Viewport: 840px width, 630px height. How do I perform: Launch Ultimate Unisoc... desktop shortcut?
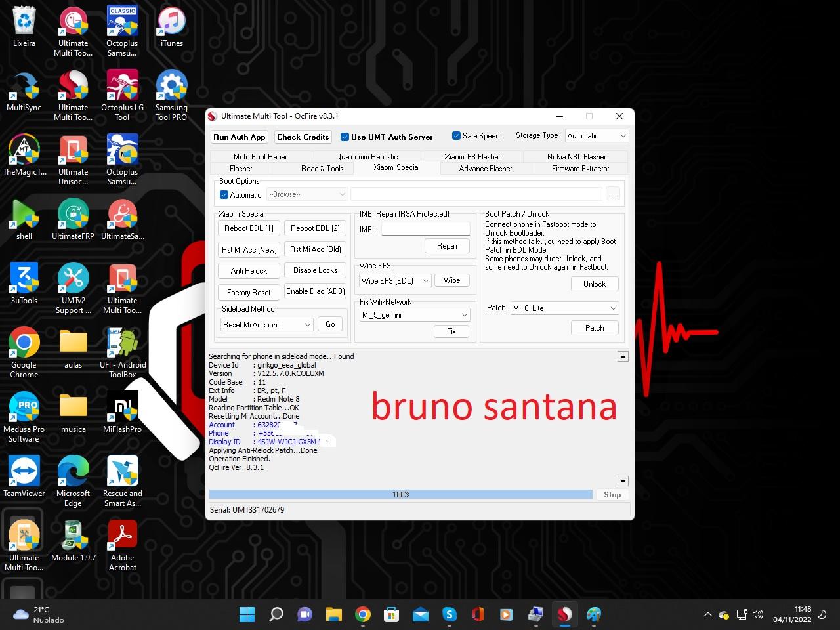[73, 160]
